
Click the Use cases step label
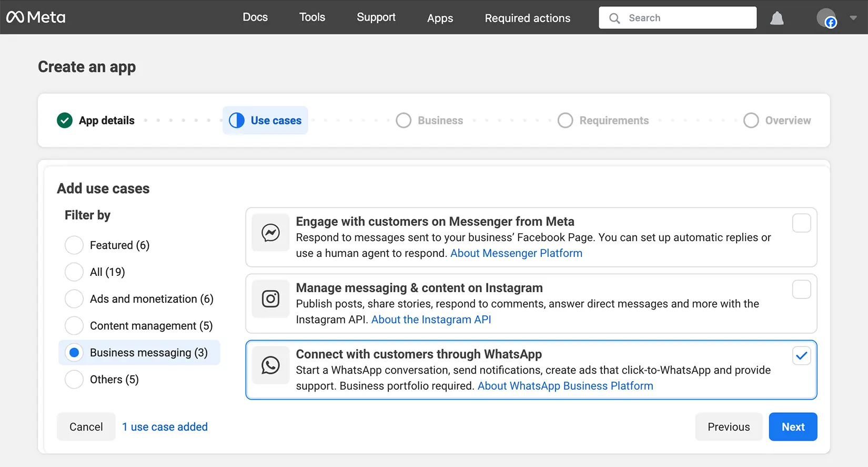276,121
